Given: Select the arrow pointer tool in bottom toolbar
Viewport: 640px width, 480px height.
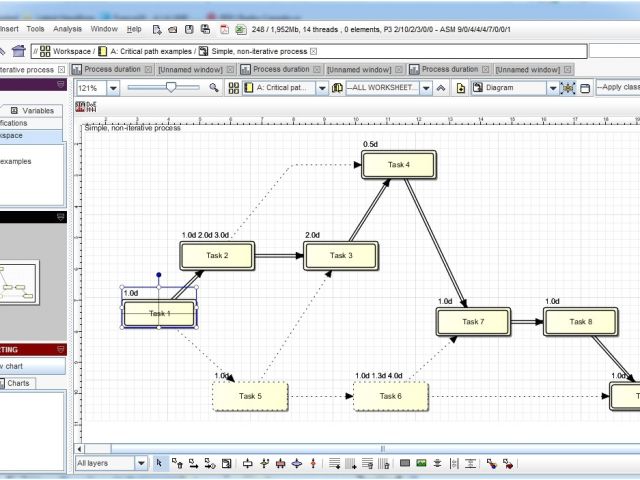Looking at the screenshot, I should click(x=158, y=463).
